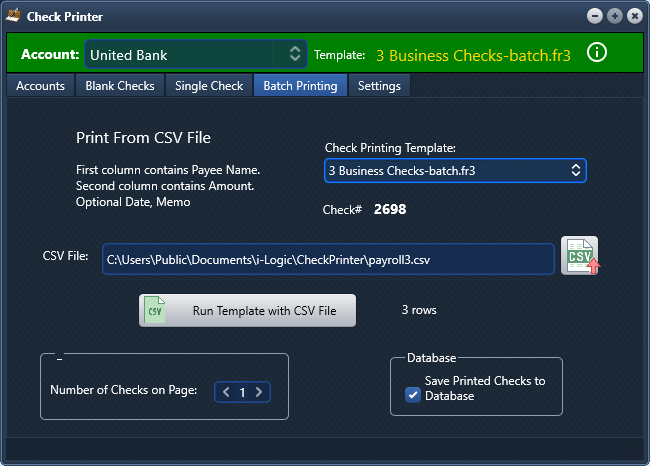Open the Account dropdown showing United Bank
This screenshot has width=650, height=466.
196,54
